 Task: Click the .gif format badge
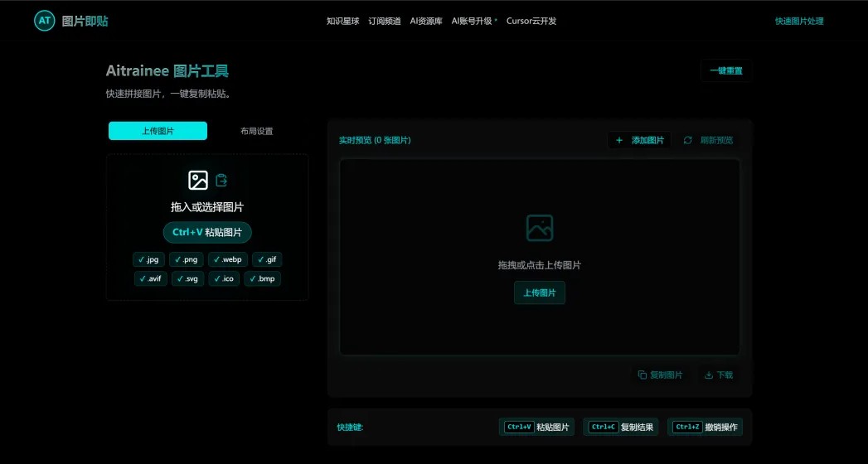click(x=268, y=259)
